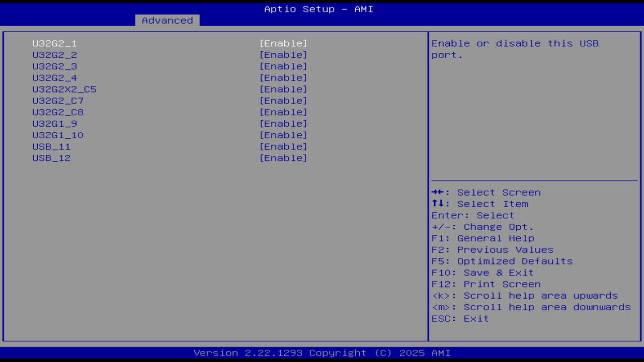Open the U32G2_2 port setting
The height and width of the screenshot is (362, 644).
point(283,55)
